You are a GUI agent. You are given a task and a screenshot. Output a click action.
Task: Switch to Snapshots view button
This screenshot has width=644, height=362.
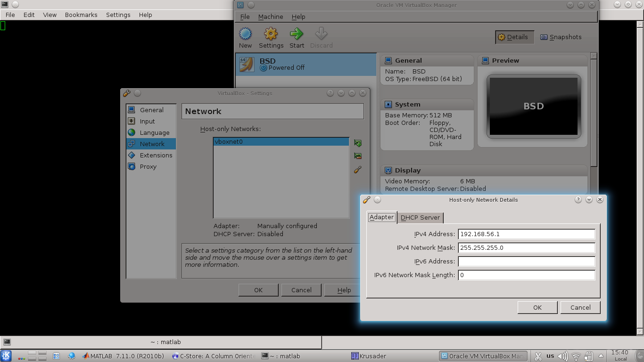[561, 37]
